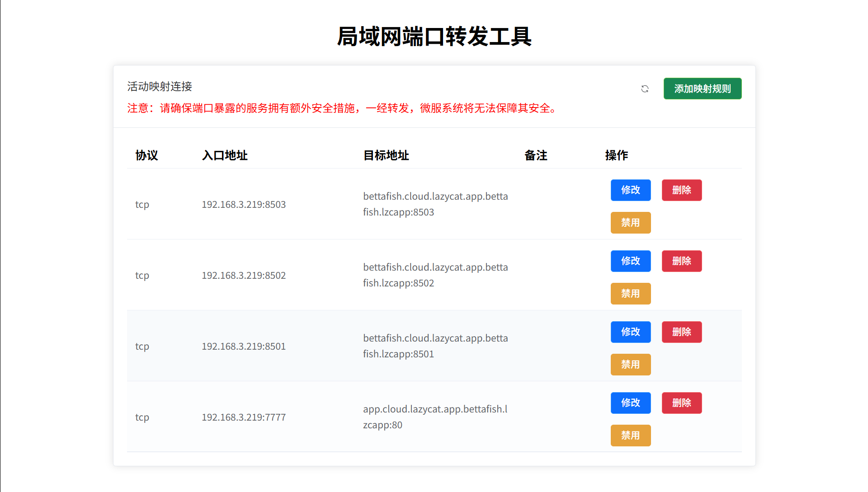The image size is (868, 492).
Task: Delete the port 8503 mapping rule
Action: pos(682,190)
